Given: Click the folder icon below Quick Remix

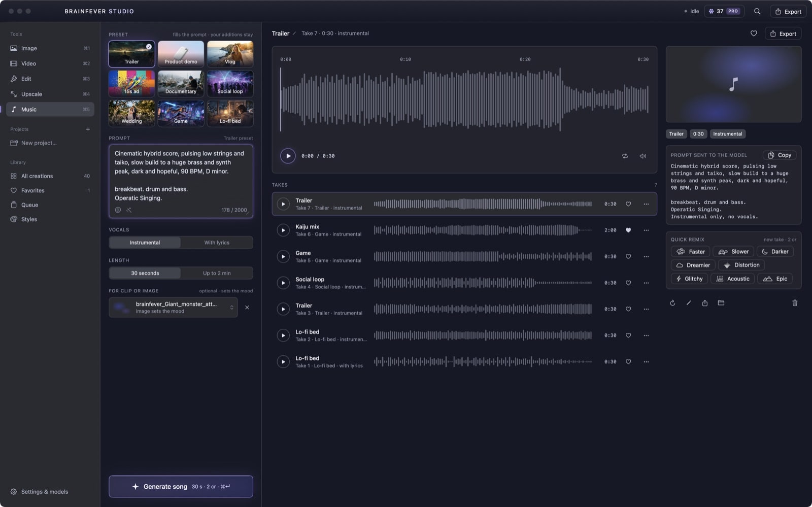Looking at the screenshot, I should (721, 303).
